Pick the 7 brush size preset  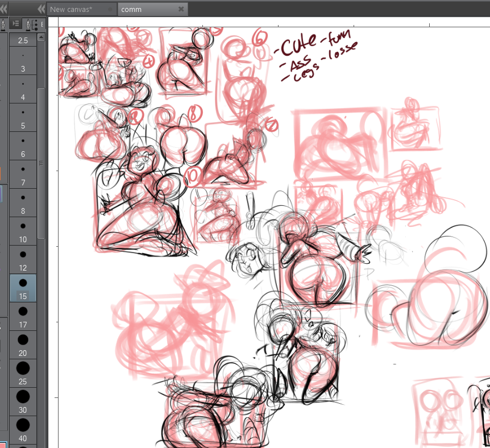[23, 175]
